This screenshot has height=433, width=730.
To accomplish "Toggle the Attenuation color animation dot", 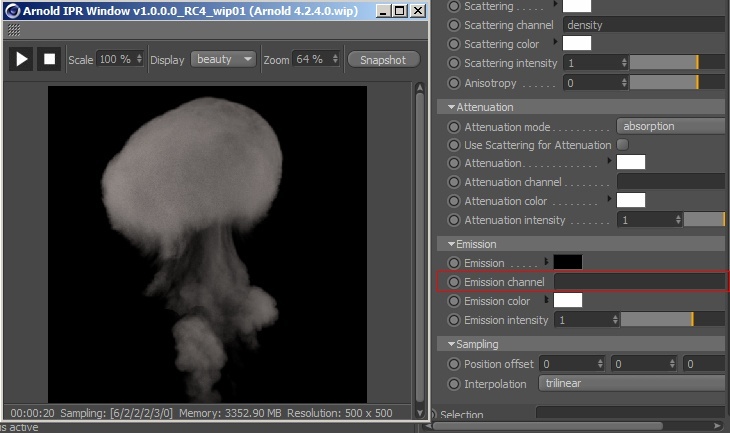I will point(453,201).
